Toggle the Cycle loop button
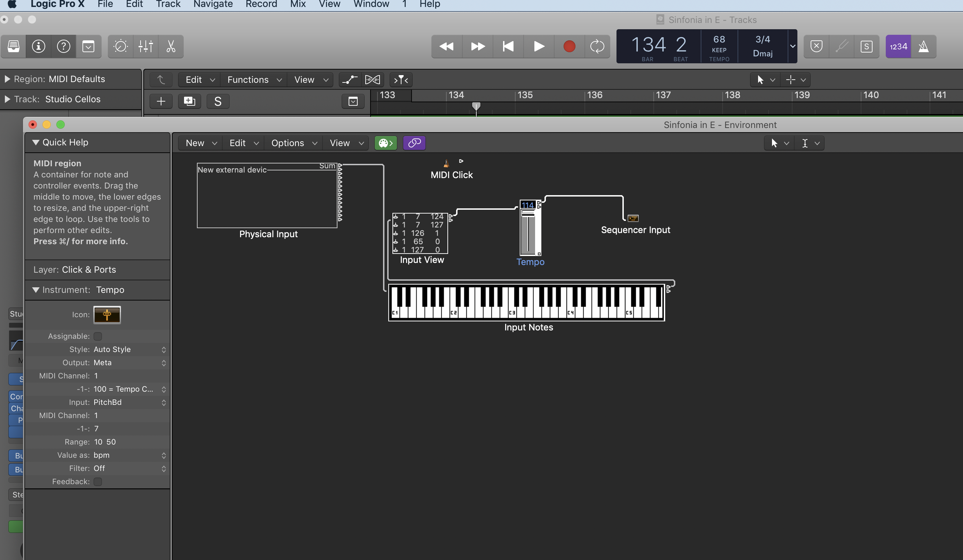963x560 pixels. (597, 47)
